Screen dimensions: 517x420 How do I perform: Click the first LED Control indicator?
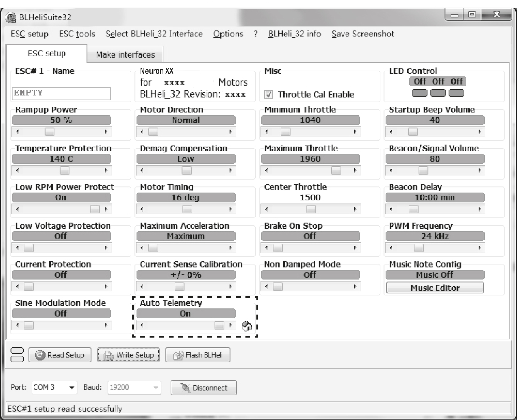(x=420, y=93)
